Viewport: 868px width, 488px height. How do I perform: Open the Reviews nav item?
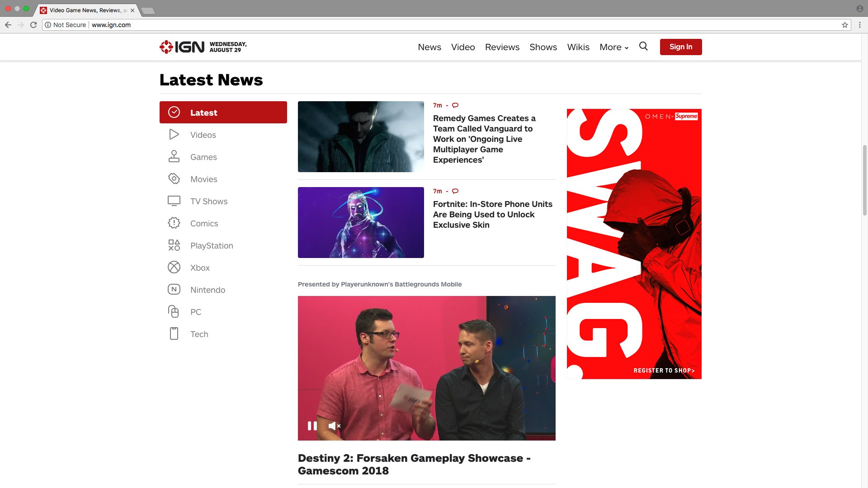click(502, 47)
